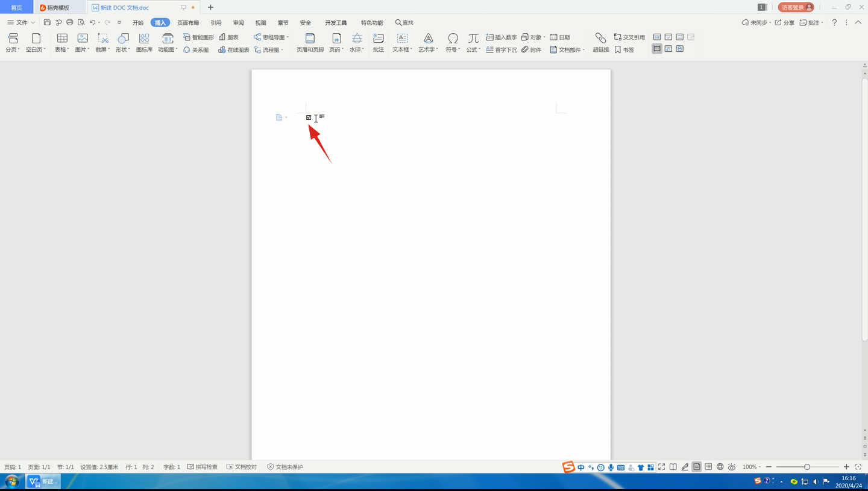
Task: Insert an attachment (附件)
Action: (531, 50)
